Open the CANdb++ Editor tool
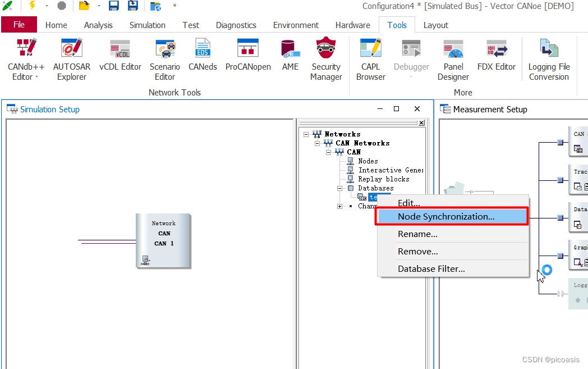 coord(26,60)
